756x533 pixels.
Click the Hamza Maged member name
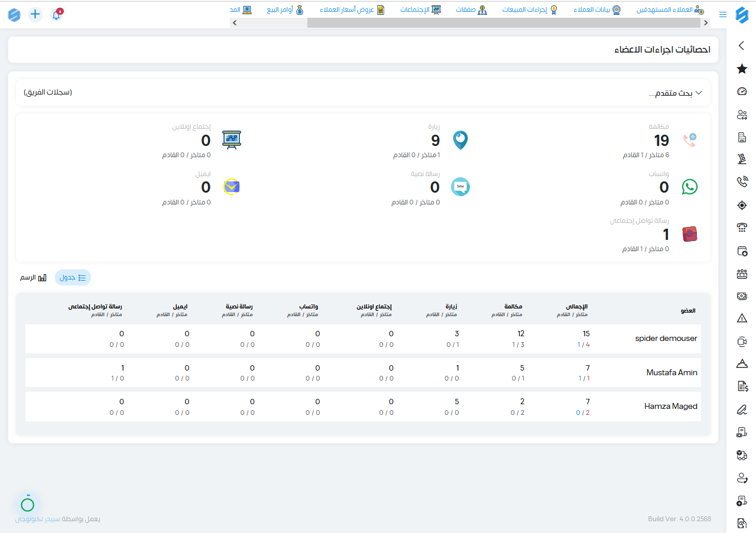point(671,406)
